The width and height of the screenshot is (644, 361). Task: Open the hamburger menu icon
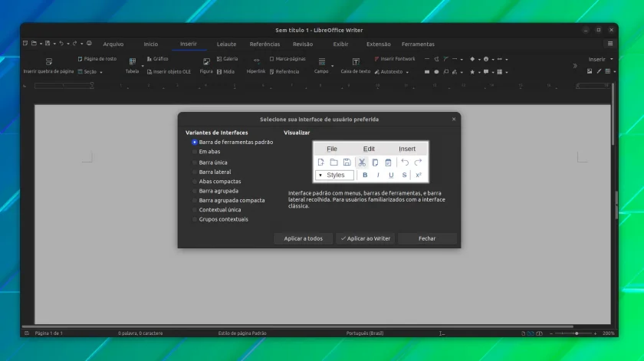[610, 44]
